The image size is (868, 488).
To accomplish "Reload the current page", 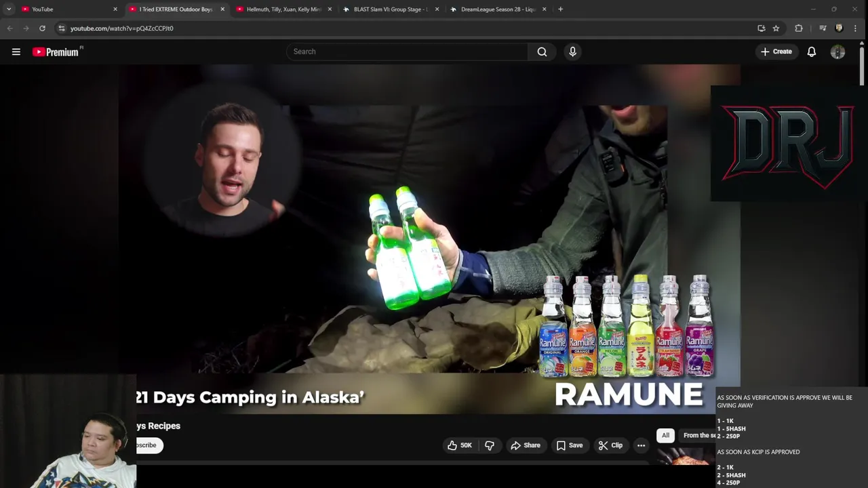I will [x=42, y=28].
